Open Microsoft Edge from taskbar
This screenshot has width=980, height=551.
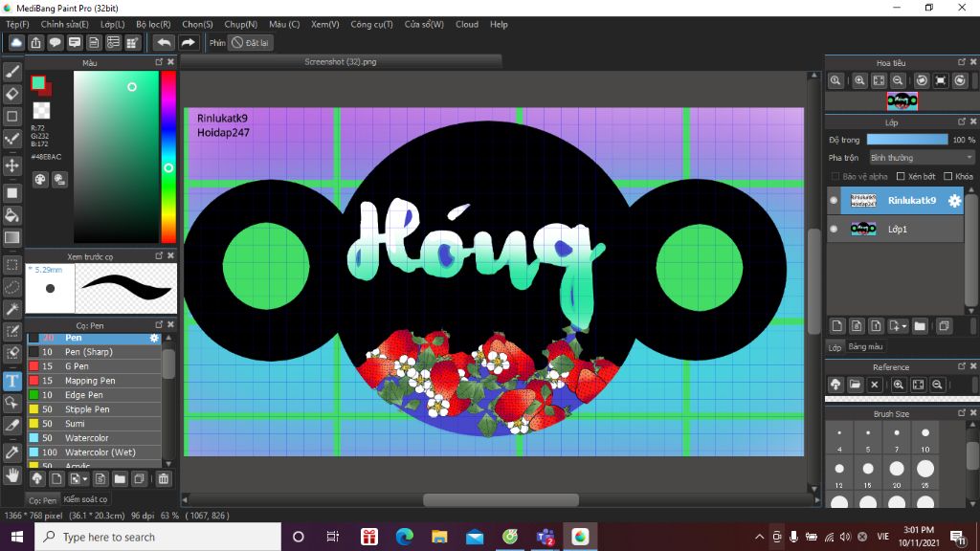405,537
